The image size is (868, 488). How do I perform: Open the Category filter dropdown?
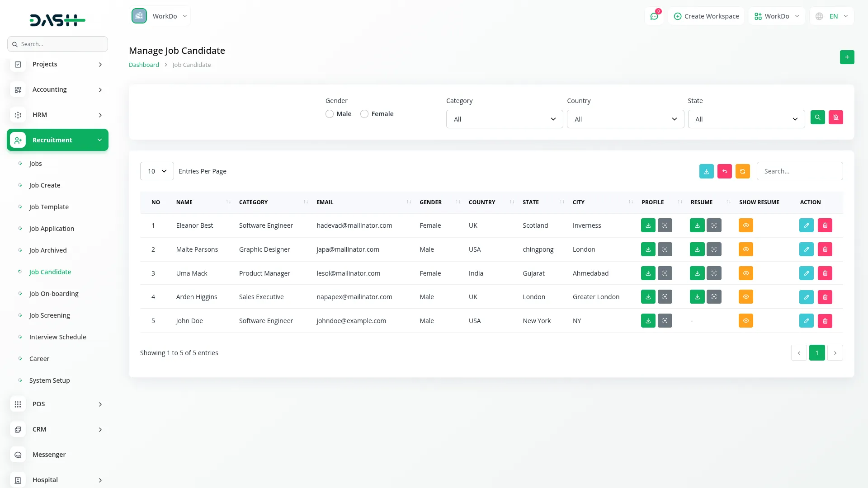coord(504,119)
